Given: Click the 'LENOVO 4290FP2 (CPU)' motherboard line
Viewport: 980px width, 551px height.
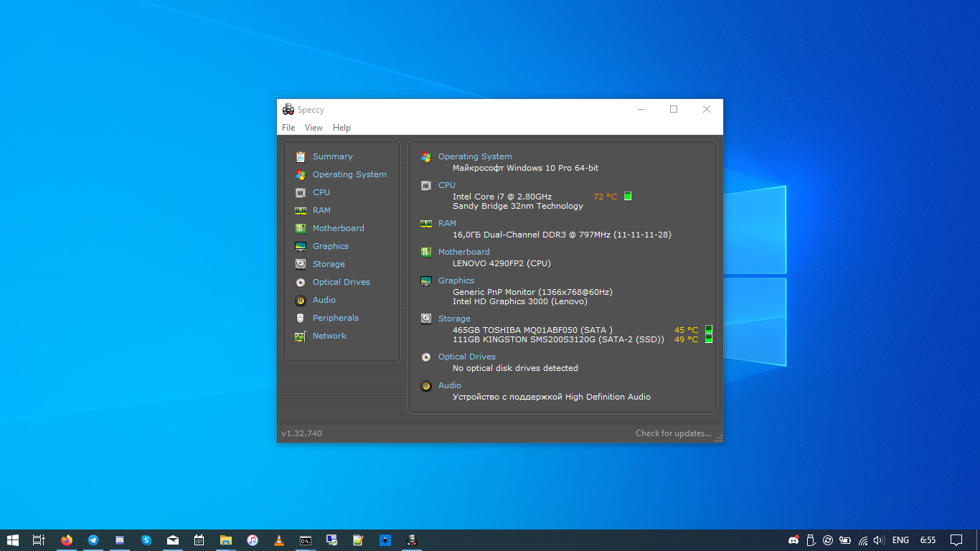Looking at the screenshot, I should pos(501,263).
